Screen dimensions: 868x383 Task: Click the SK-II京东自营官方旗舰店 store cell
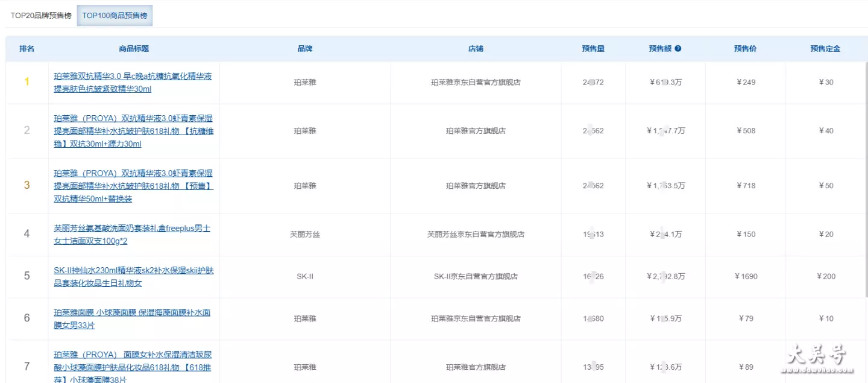click(476, 277)
